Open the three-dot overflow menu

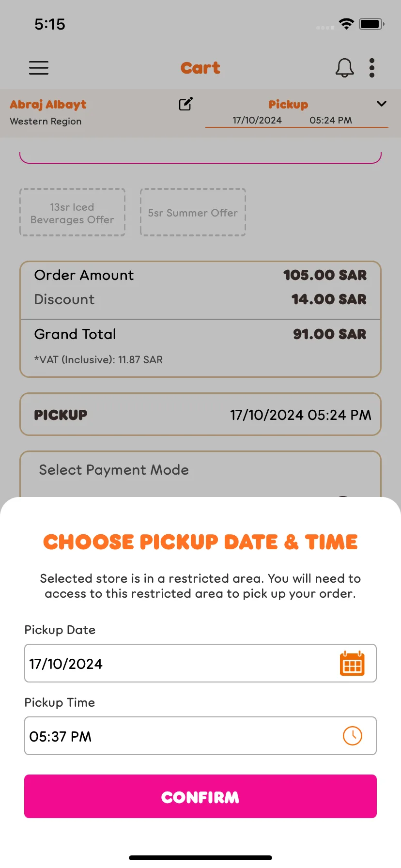372,68
